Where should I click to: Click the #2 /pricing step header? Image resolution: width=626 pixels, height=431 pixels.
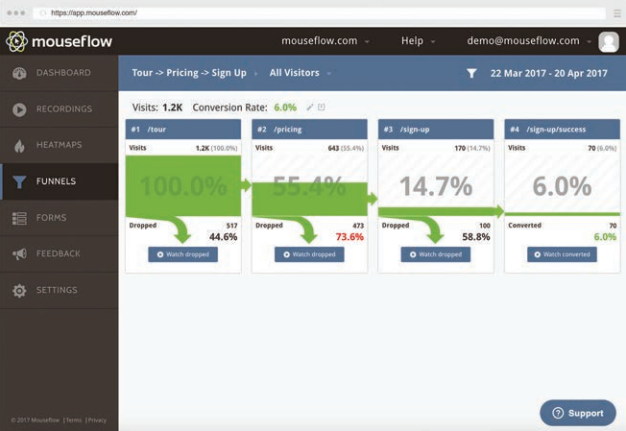[309, 129]
